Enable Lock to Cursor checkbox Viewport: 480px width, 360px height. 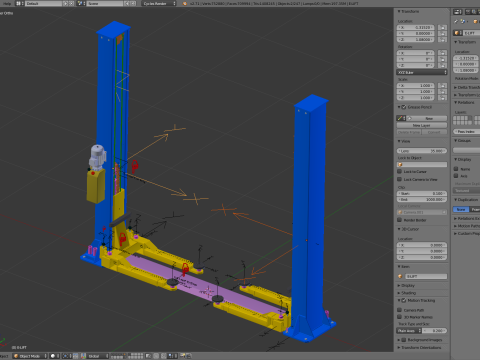click(x=400, y=171)
